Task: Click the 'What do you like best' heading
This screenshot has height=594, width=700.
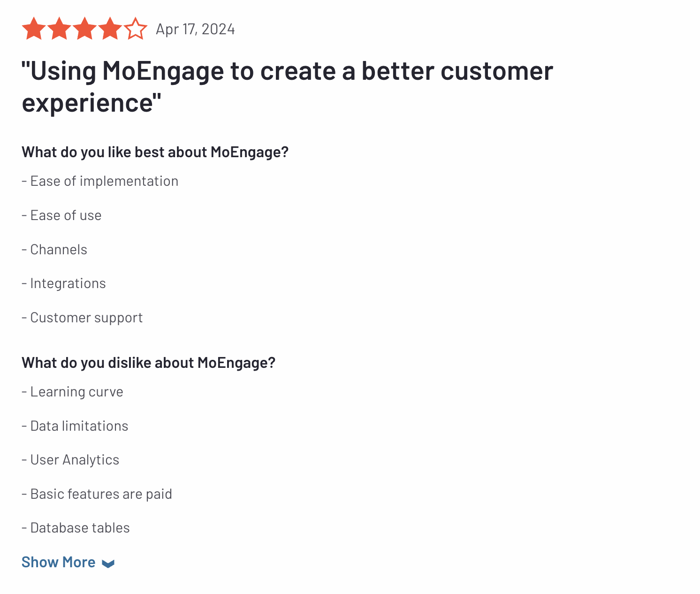Action: click(x=155, y=152)
